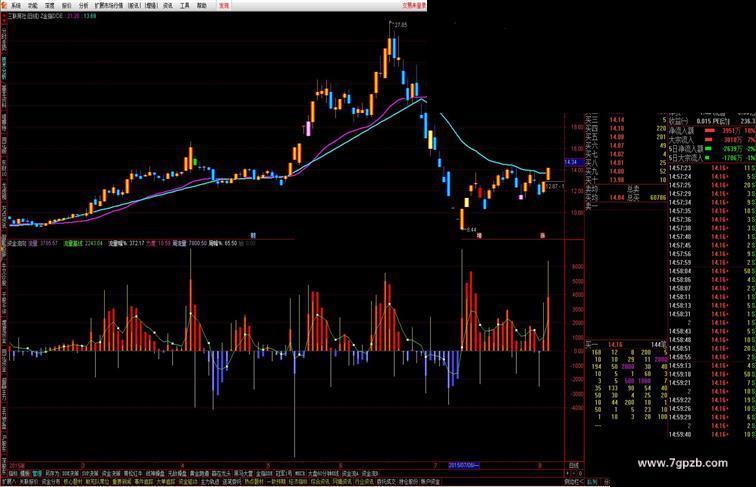Click the 股 marker under the candlestick chart
The image size is (756, 487).
tap(542, 236)
